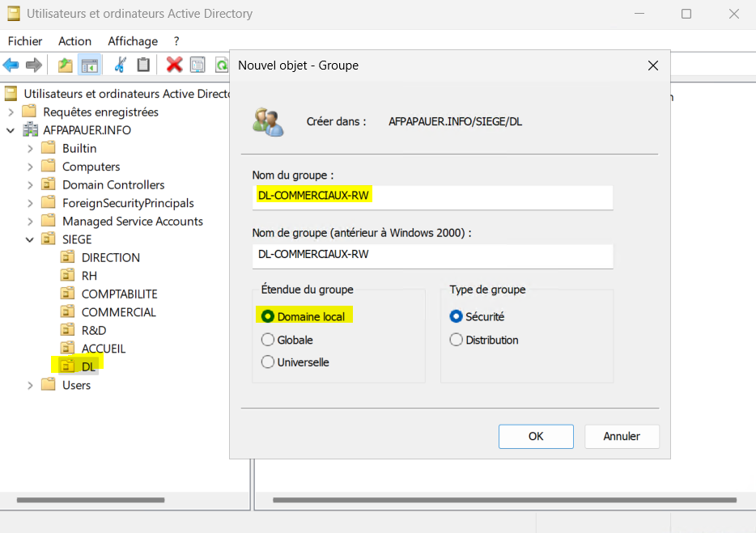Open the Affichage menu
The width and height of the screenshot is (756, 533).
point(133,40)
